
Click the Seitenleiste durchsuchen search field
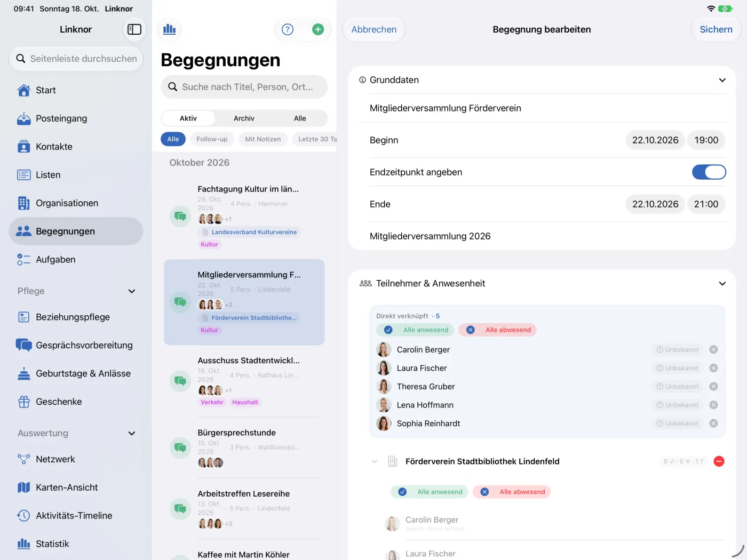(x=76, y=59)
